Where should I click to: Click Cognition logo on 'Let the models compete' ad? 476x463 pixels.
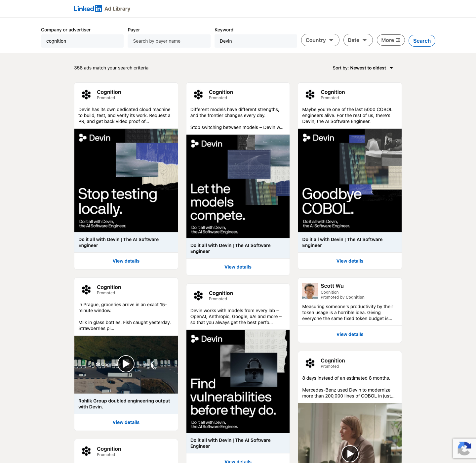[198, 95]
